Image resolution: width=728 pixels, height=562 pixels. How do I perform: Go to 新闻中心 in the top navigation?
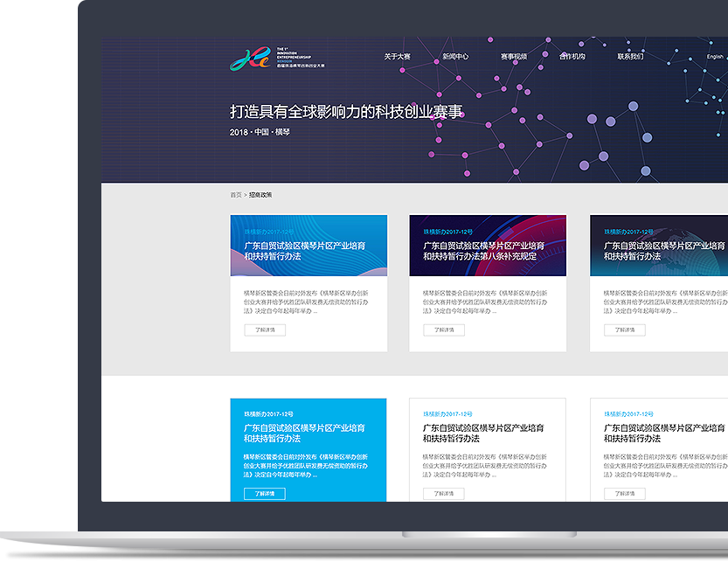tap(455, 57)
